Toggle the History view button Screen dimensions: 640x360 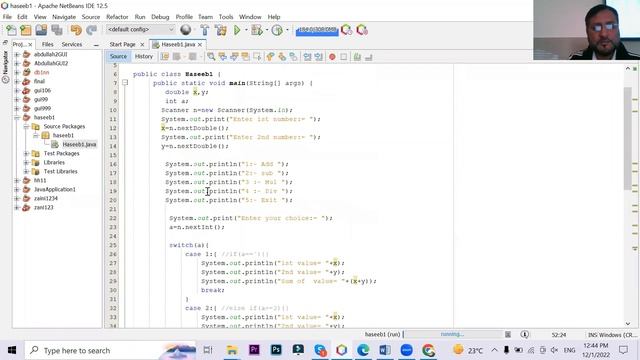[x=144, y=56]
